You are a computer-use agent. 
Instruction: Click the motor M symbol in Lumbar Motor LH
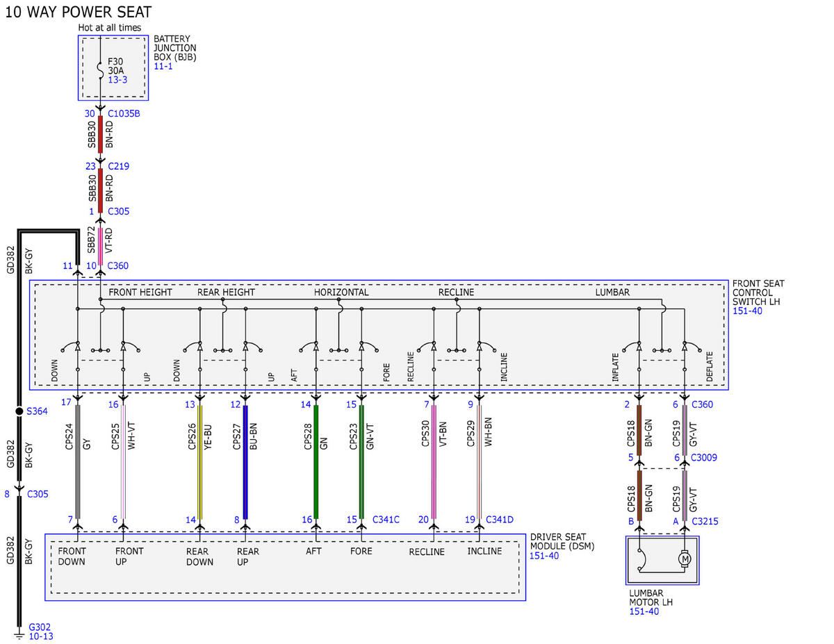point(685,559)
